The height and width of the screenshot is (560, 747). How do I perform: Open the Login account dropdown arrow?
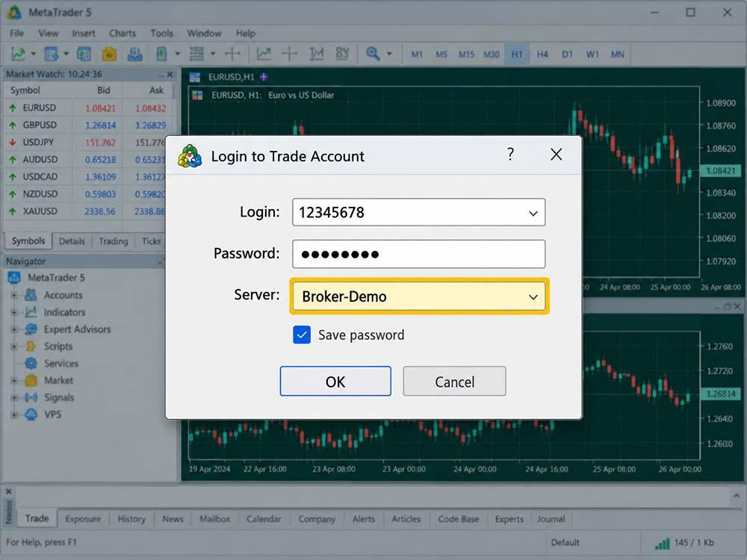[533, 214]
